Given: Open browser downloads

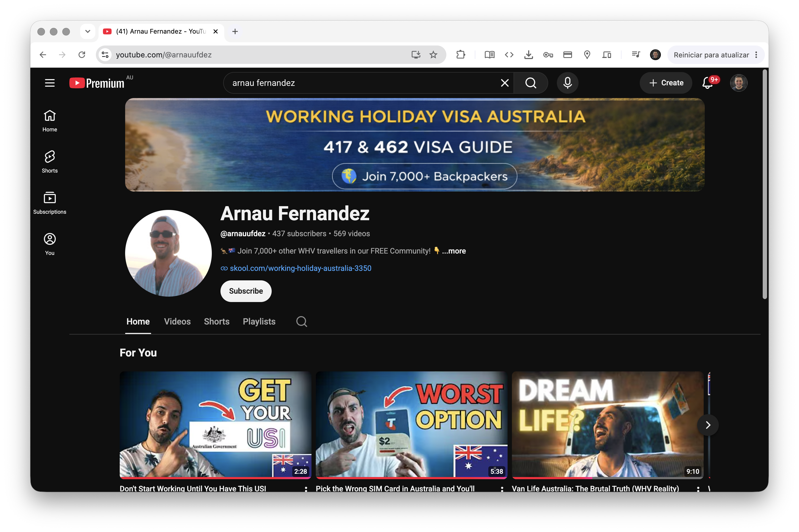Looking at the screenshot, I should [x=528, y=55].
